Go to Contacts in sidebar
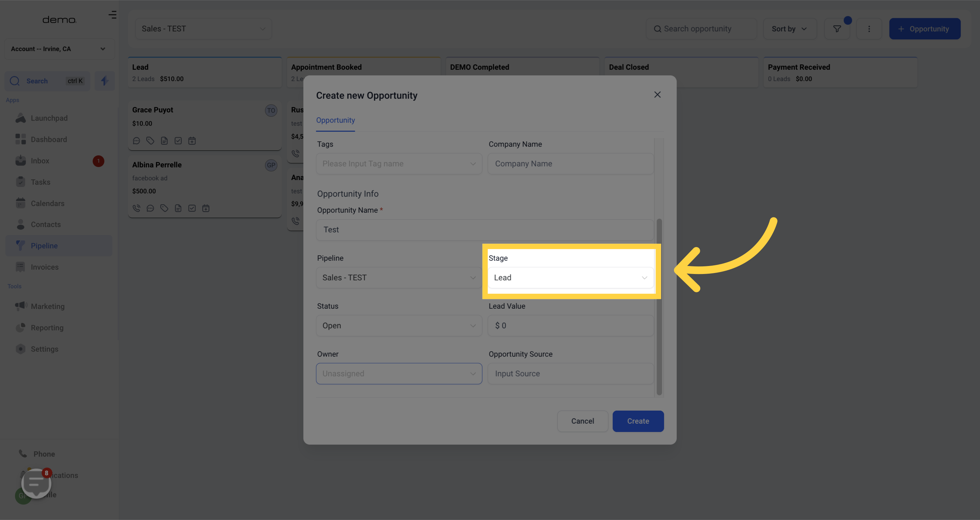 point(46,224)
